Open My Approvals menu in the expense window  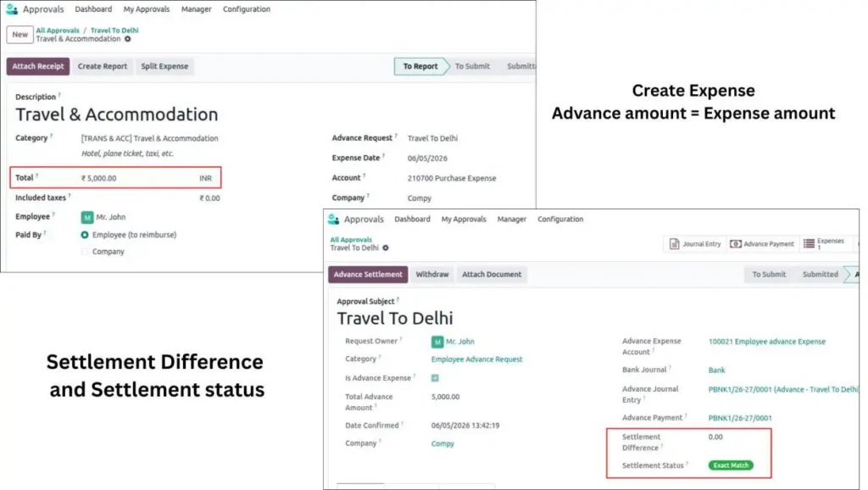point(147,9)
